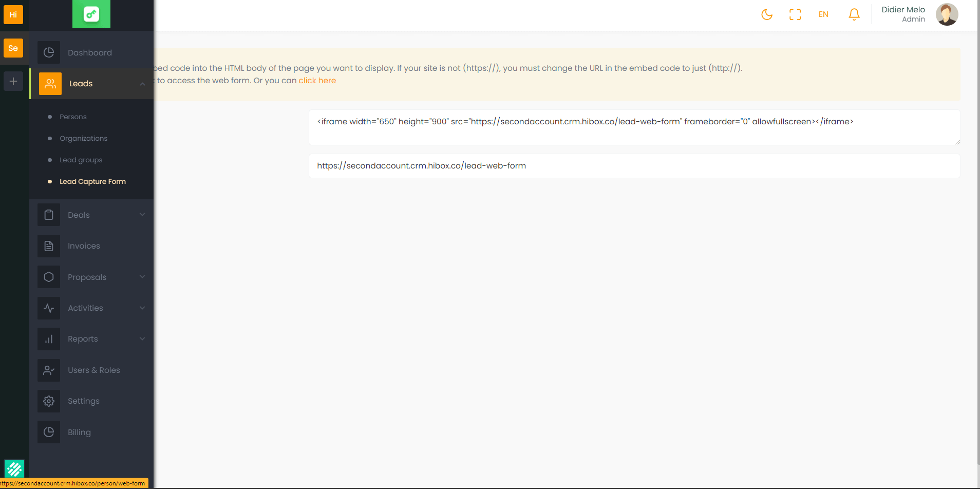Viewport: 980px width, 489px height.
Task: Open Settings via the gear icon
Action: click(x=49, y=401)
